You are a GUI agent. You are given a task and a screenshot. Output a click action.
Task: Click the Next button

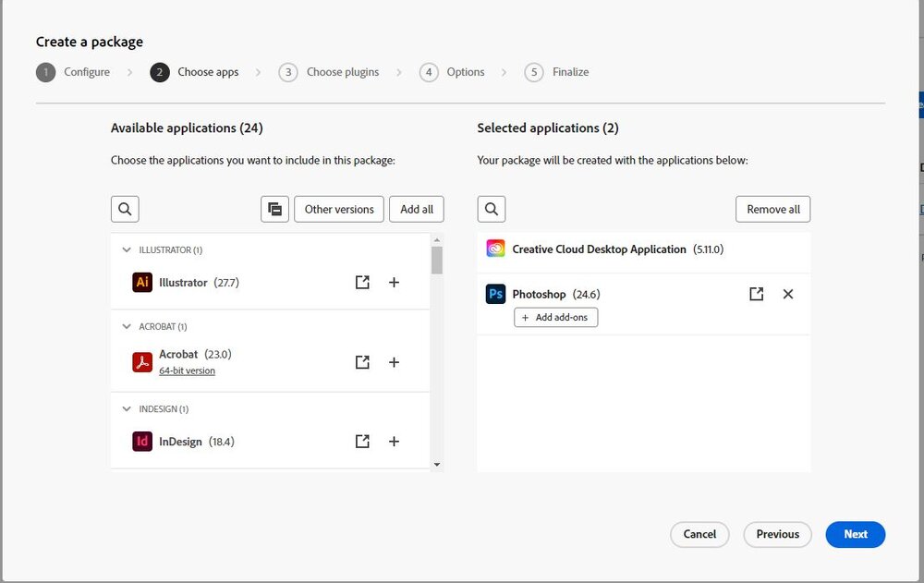[855, 534]
